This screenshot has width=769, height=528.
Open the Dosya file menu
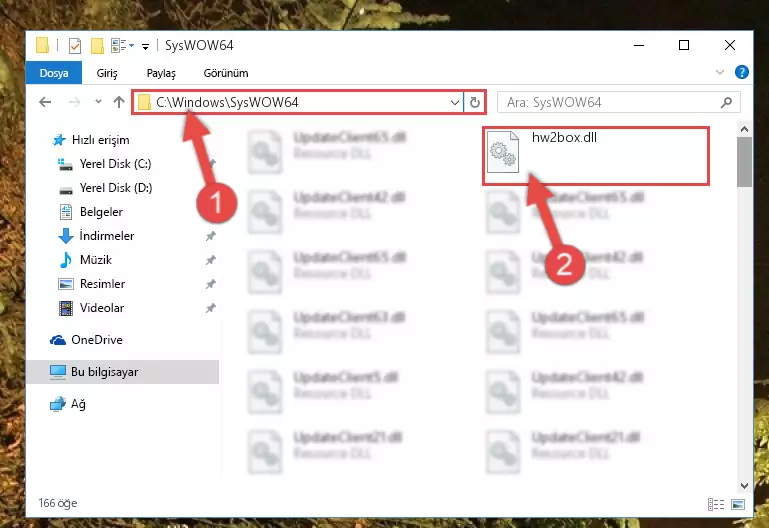pos(54,73)
